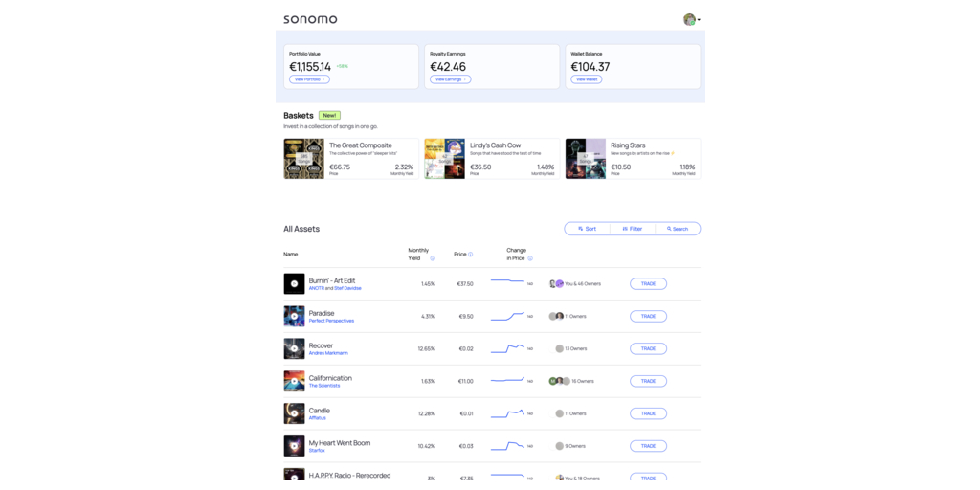Click the info icon beside Change in Price
Screen dimensions: 980x490
(x=530, y=258)
